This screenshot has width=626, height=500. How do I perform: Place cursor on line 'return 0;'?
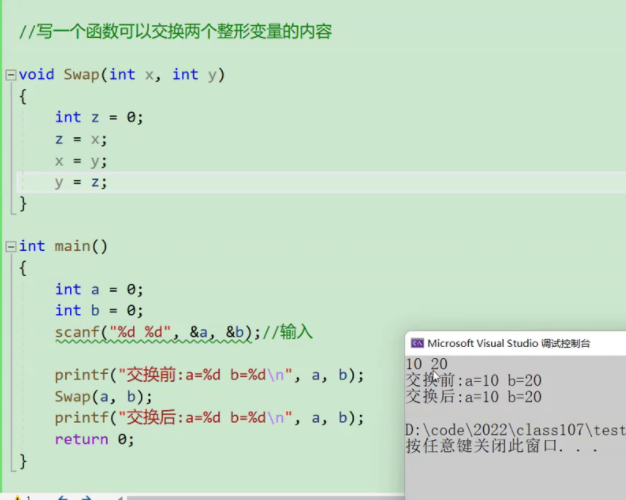tap(95, 439)
